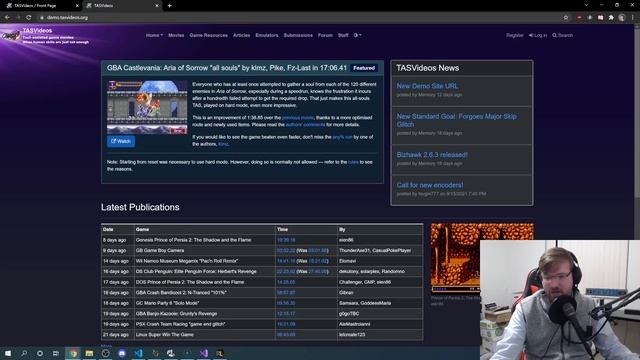Open Discord from the taskbar
This screenshot has height=360, width=640.
coord(122,353)
